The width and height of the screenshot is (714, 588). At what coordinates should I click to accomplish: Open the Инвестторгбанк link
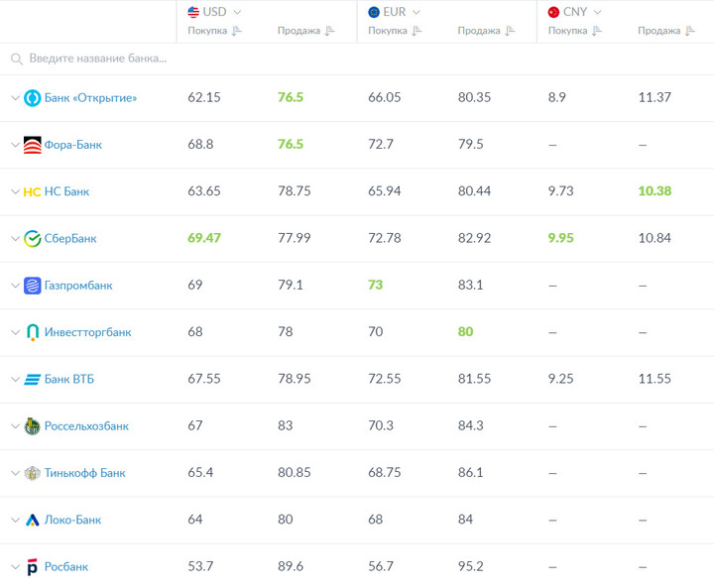[87, 332]
